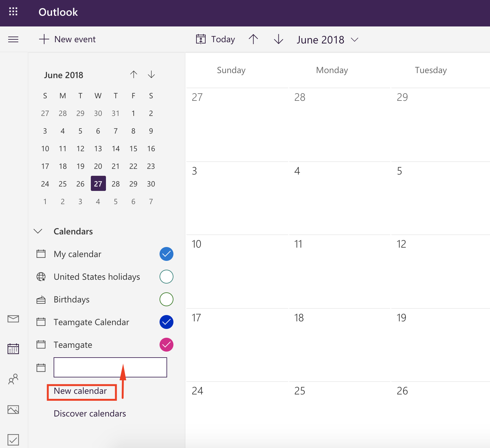Click the My calendar label
Screen dimensions: 490x448
[x=78, y=254]
